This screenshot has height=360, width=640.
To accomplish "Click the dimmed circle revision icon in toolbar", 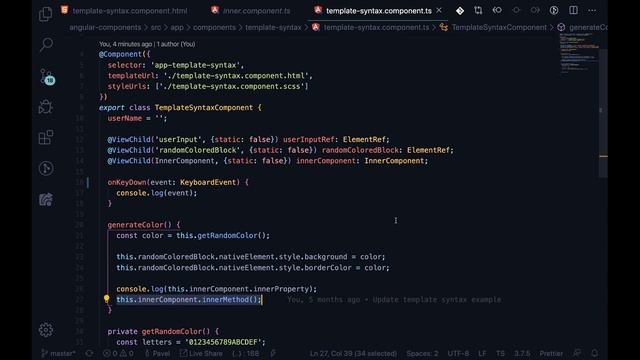I will (x=516, y=10).
